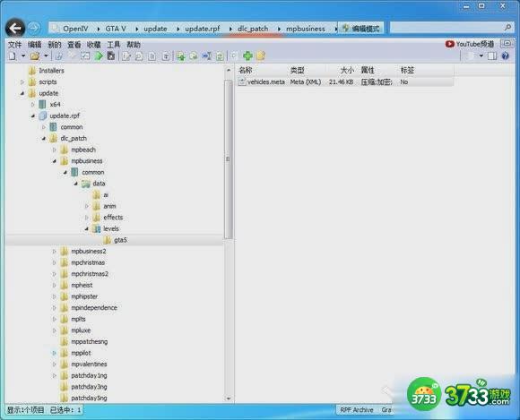Select the ai folder in tree
This screenshot has height=420, width=520.
coord(106,195)
